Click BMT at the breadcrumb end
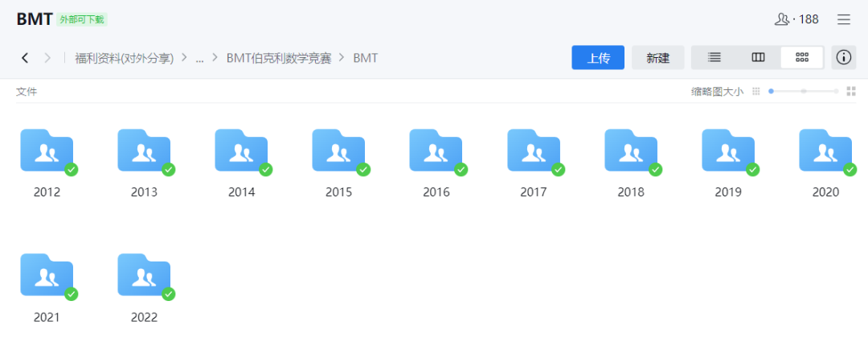The width and height of the screenshot is (868, 342). click(x=366, y=58)
